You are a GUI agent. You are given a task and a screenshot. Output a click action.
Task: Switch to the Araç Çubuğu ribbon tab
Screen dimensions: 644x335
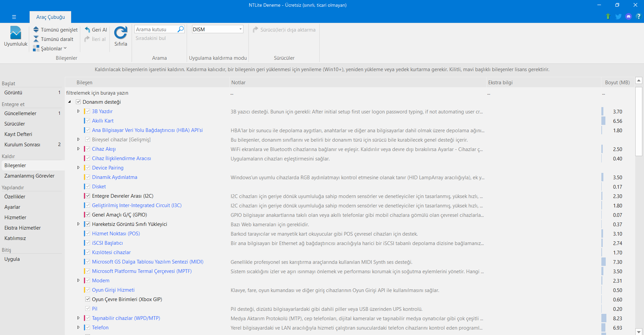pos(50,17)
